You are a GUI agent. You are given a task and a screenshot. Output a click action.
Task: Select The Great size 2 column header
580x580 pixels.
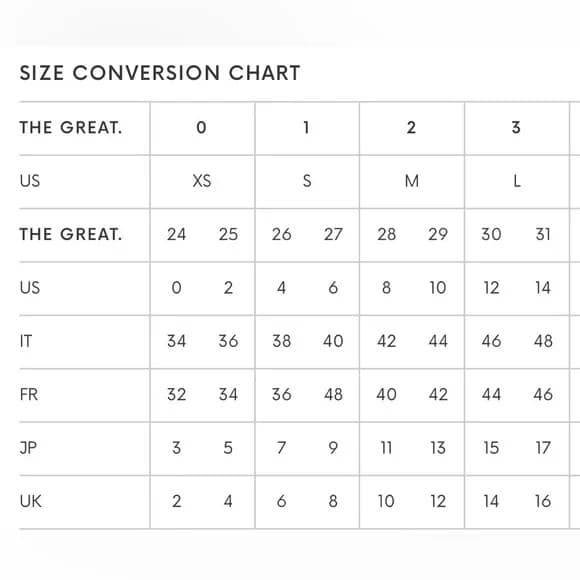coord(411,128)
